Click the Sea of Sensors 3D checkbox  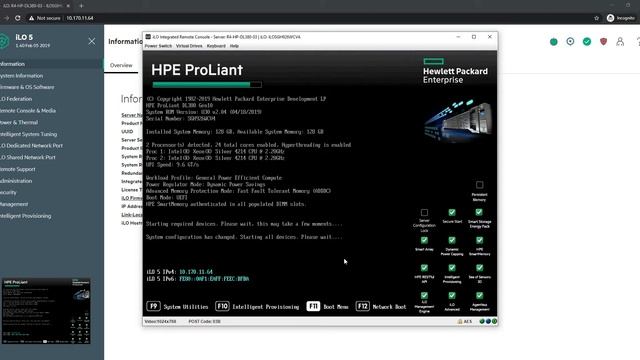pyautogui.click(x=479, y=268)
